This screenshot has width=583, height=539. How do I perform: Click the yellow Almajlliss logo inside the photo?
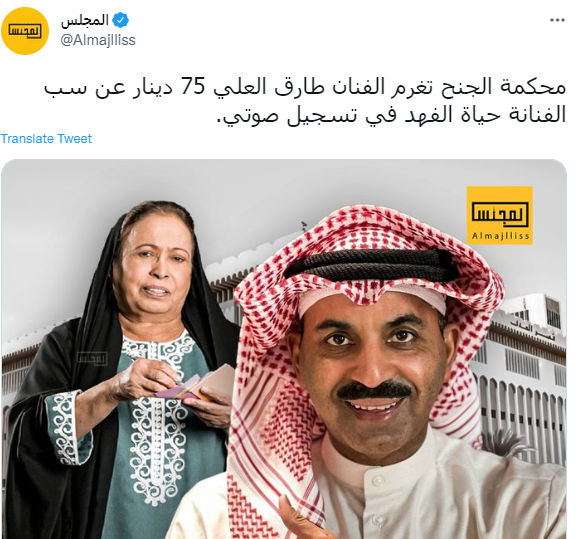pyautogui.click(x=499, y=215)
